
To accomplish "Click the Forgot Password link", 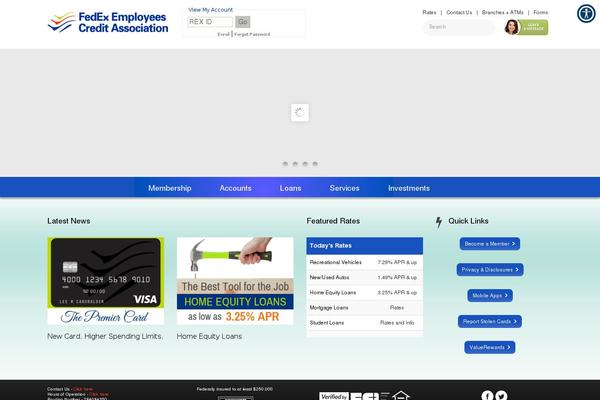I will click(252, 34).
